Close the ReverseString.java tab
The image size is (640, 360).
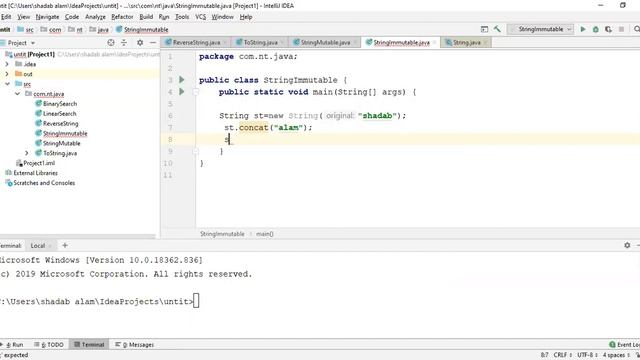(225, 42)
